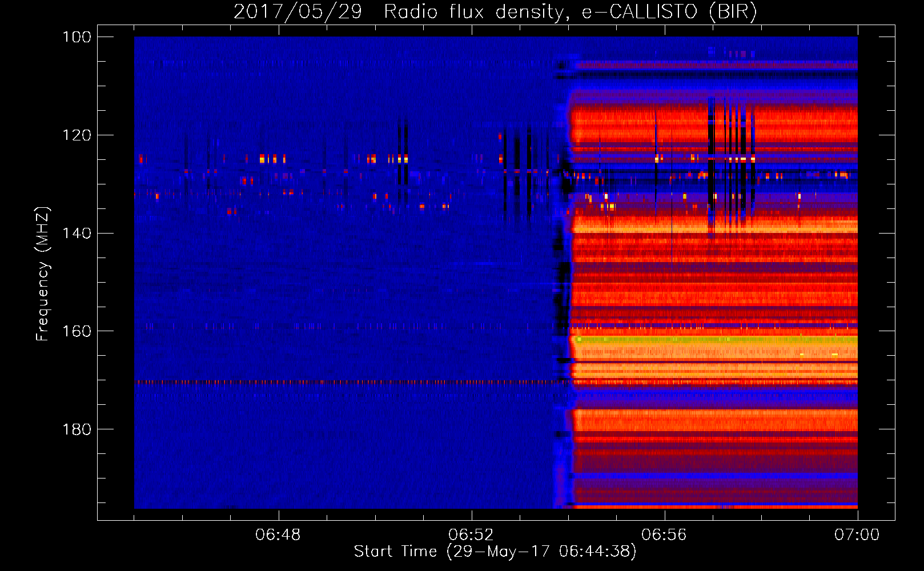Click the bright yellow emission band near 162 MHz
924x571 pixels.
[715, 340]
